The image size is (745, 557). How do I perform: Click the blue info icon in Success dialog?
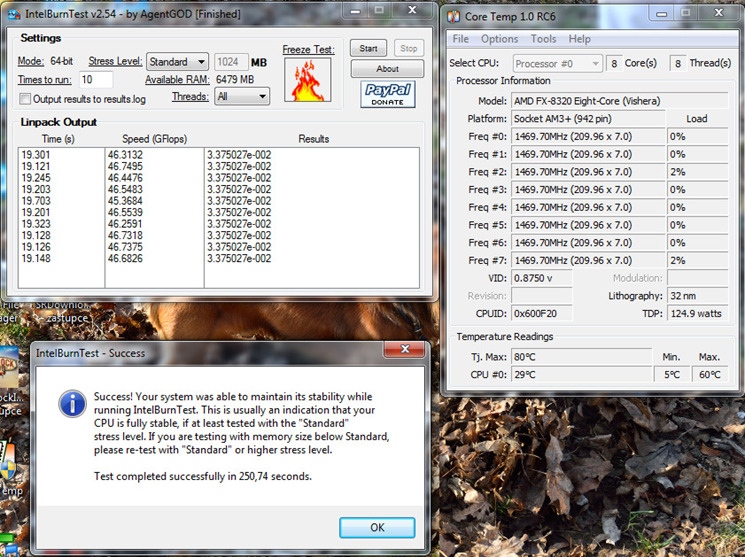(x=72, y=404)
